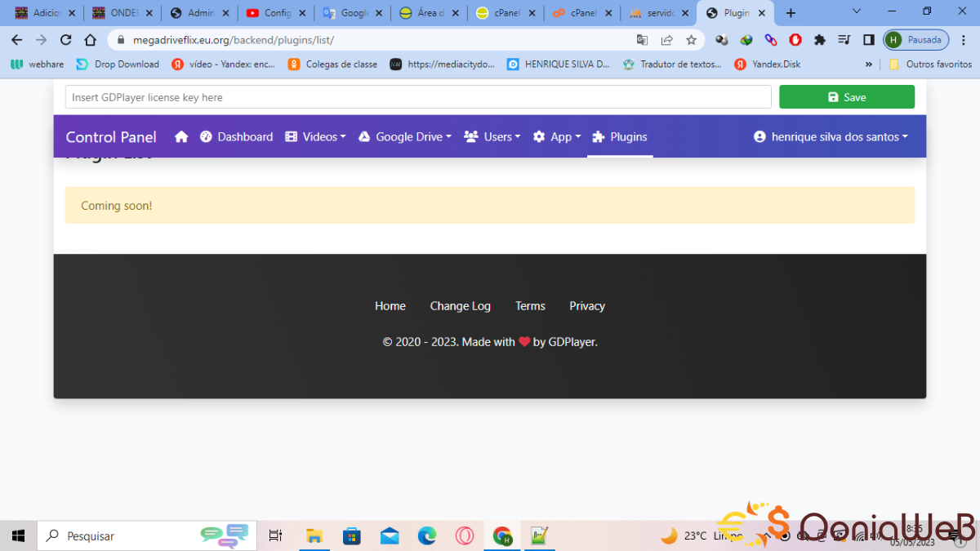
Task: Open the browser Extensions puzzle icon
Action: pos(820,40)
